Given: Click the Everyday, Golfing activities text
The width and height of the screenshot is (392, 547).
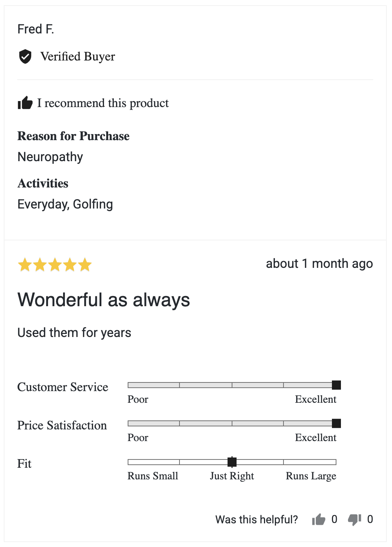Looking at the screenshot, I should click(65, 204).
